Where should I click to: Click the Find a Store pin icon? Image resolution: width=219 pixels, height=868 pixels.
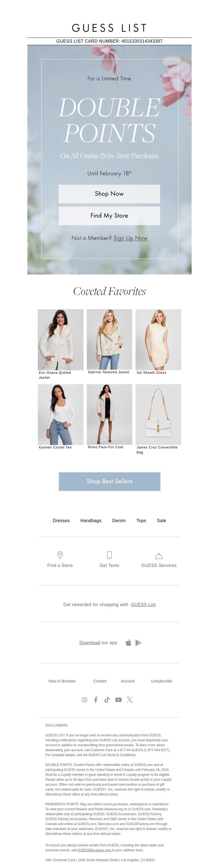pyautogui.click(x=60, y=555)
